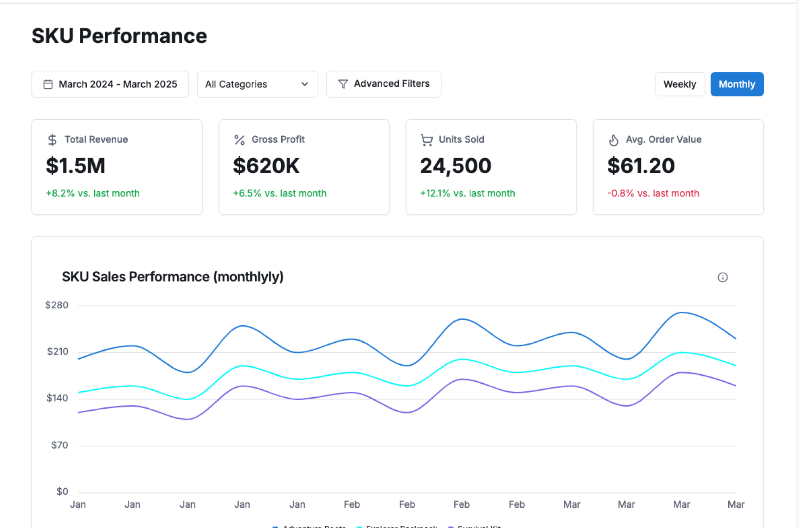Click the All Categories chevron arrow
Image resolution: width=812 pixels, height=528 pixels.
pos(304,84)
